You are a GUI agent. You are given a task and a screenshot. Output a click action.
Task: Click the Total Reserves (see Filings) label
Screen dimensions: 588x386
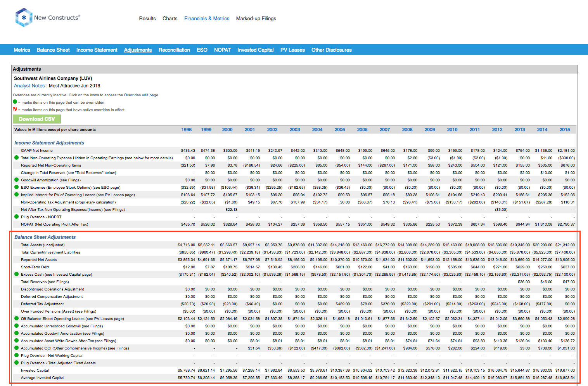(45, 282)
